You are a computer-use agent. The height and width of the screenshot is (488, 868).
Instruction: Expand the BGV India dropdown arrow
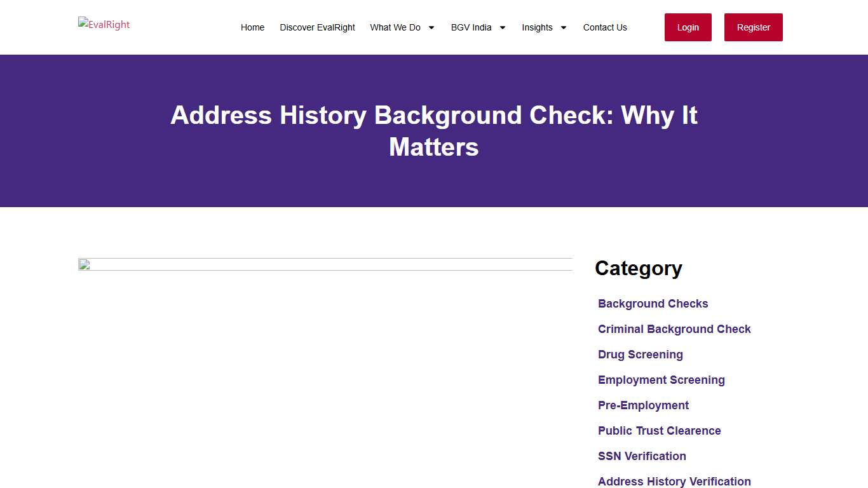[x=502, y=27]
